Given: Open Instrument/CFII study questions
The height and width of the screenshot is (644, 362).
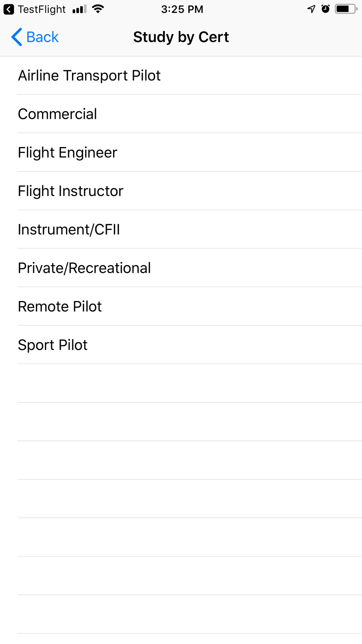Looking at the screenshot, I should [181, 229].
